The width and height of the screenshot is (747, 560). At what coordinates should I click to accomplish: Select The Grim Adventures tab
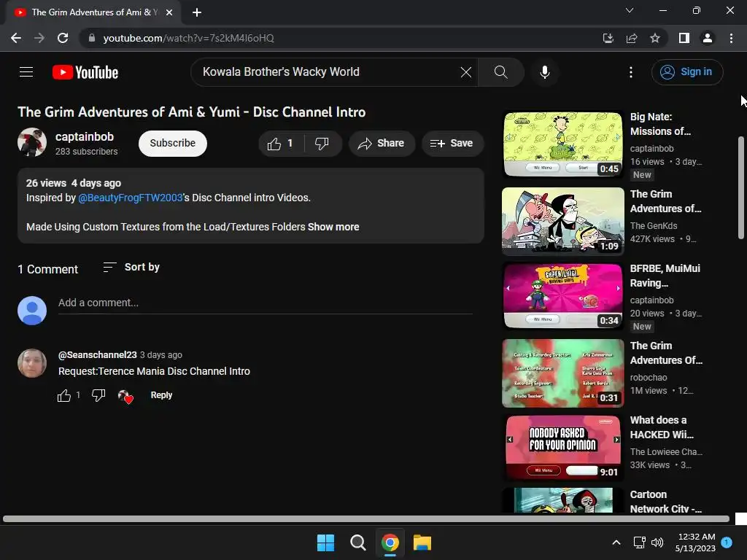(93, 12)
